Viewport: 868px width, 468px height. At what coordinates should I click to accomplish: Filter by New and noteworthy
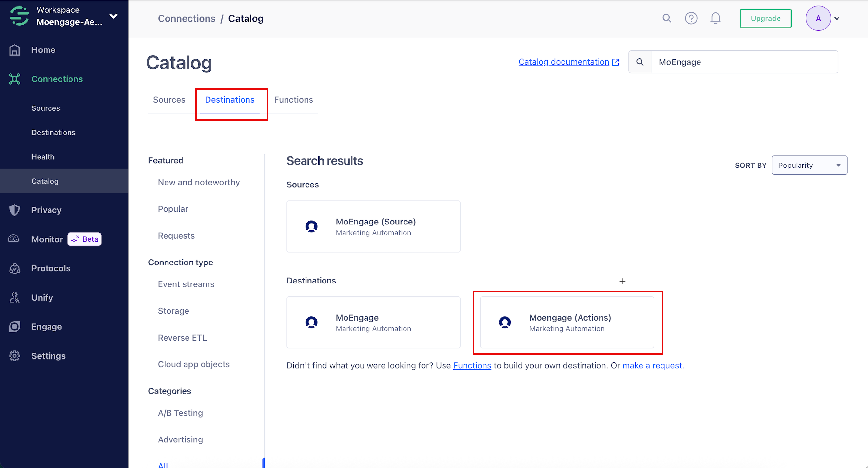199,182
